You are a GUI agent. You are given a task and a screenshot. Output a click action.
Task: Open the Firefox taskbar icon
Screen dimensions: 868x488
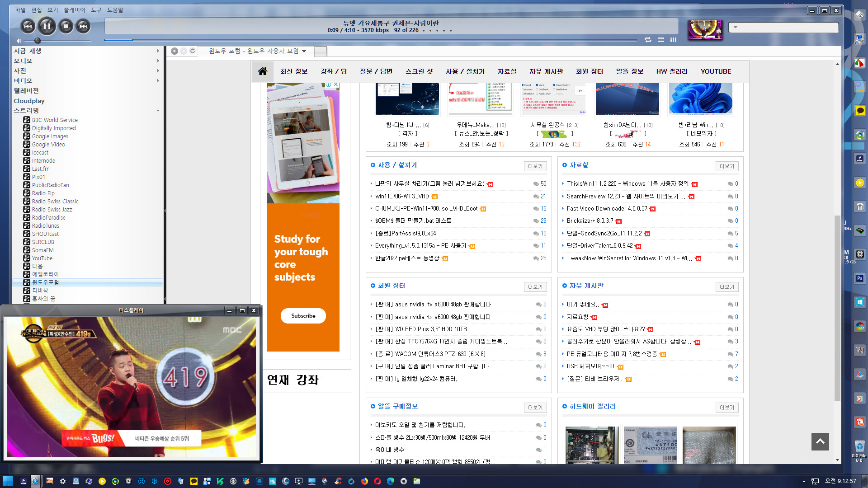pos(364,481)
